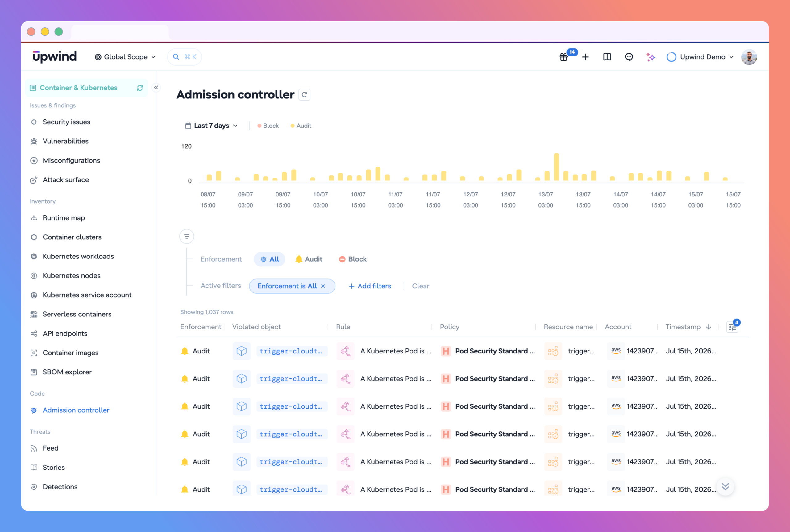Collapse the sidebar with the double-chevron icon
This screenshot has width=790, height=532.
(156, 88)
